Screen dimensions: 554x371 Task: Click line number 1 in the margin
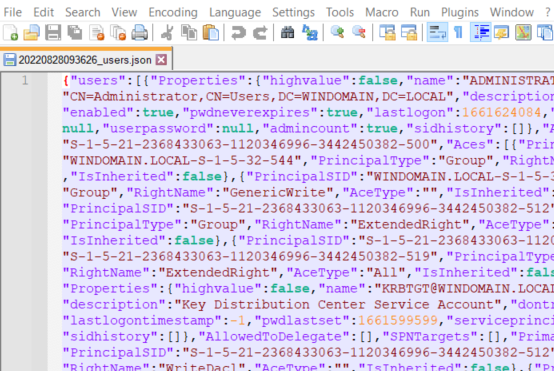pos(25,81)
